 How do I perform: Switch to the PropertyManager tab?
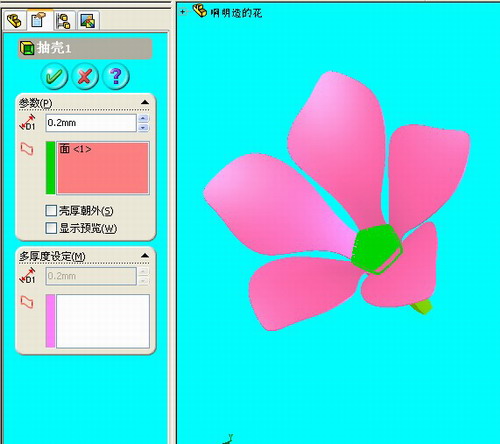pyautogui.click(x=39, y=20)
